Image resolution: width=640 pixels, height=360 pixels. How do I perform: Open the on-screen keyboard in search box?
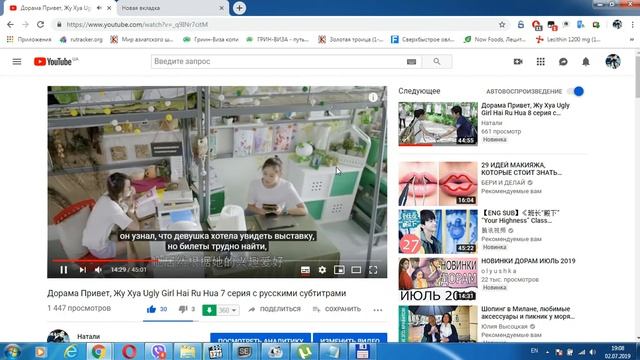point(411,62)
